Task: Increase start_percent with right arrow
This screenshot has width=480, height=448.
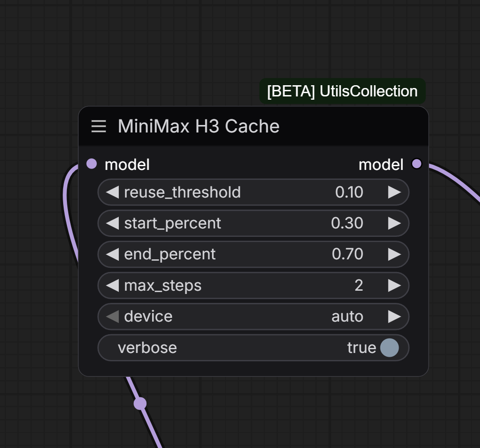Action: point(394,223)
